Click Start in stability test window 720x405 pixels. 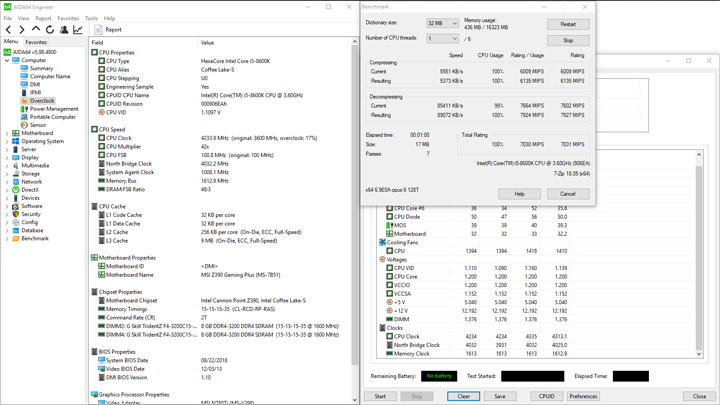tap(380, 396)
